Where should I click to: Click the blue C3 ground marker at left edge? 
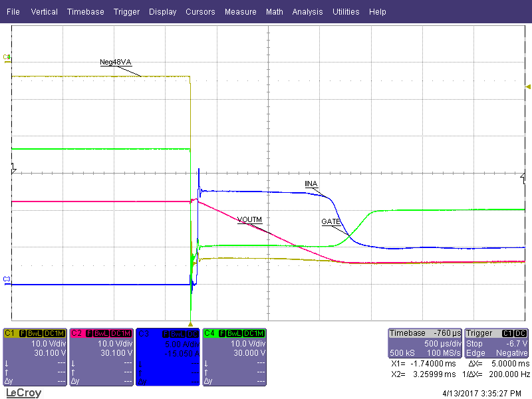(7, 279)
